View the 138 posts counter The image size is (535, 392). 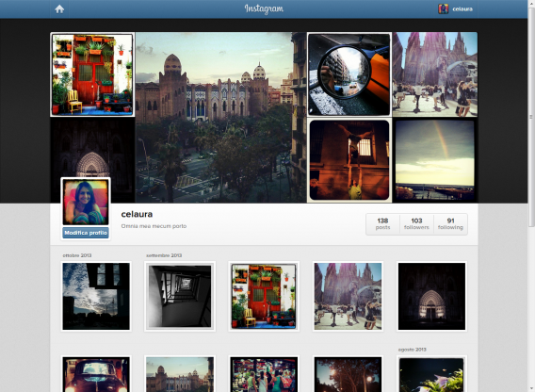[x=382, y=224]
